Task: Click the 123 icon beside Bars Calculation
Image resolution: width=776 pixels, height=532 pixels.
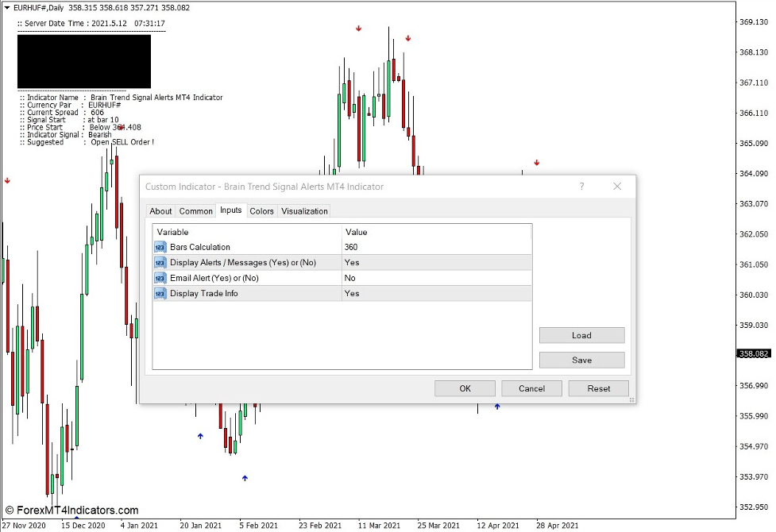Action: click(x=160, y=247)
